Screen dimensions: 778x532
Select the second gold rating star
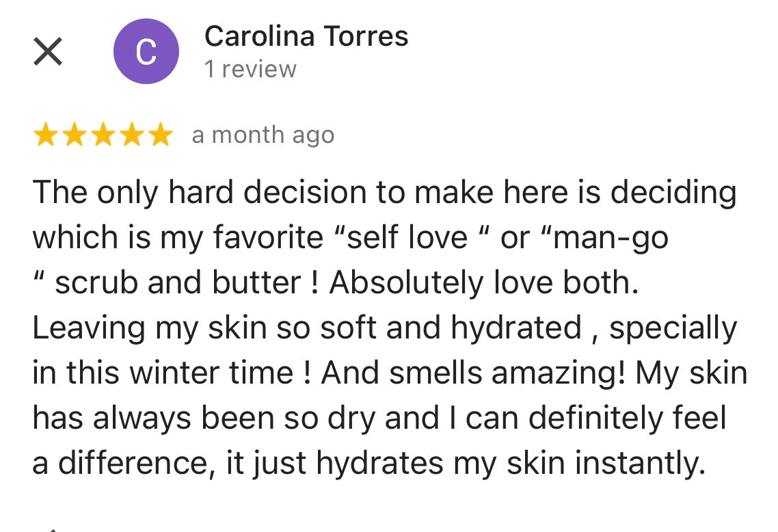click(x=75, y=135)
